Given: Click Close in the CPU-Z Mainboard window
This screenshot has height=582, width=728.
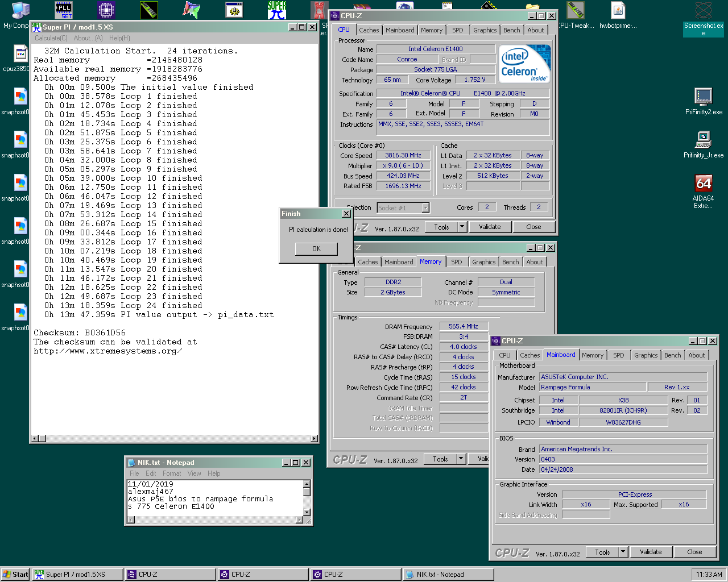Looking at the screenshot, I should click(694, 552).
